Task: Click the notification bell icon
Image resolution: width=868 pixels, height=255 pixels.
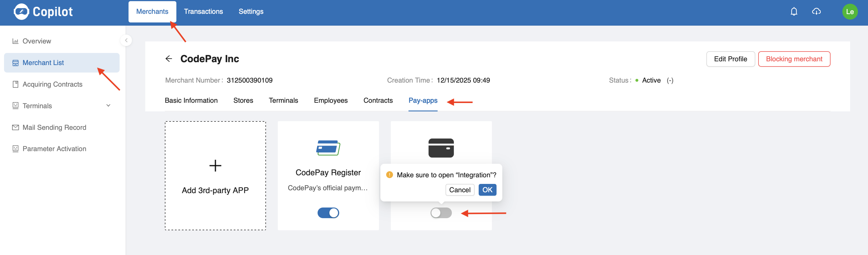Action: click(x=794, y=12)
